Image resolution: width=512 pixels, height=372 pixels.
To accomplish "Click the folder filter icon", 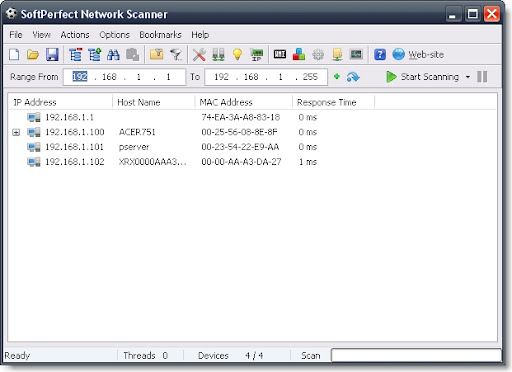I will [156, 54].
